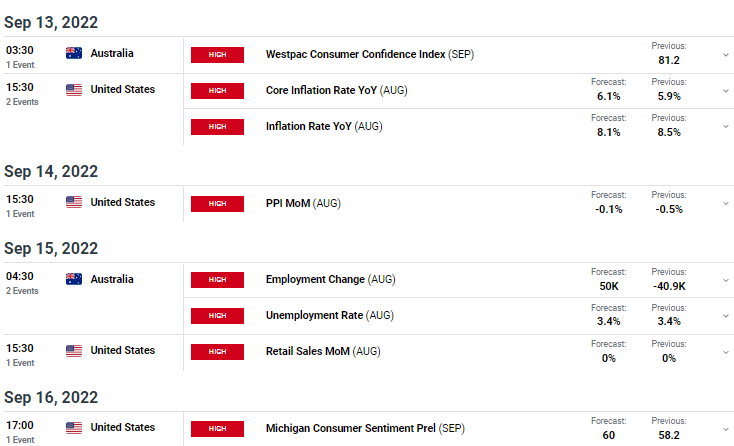This screenshot has height=446, width=734.
Task: Expand Michigan Consumer Sentiment Prel chevron
Action: [726, 429]
